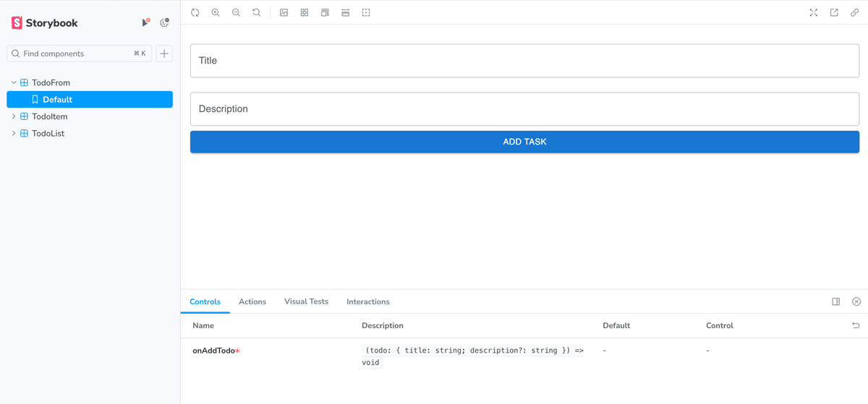Zoom in on the canvas

pos(216,12)
